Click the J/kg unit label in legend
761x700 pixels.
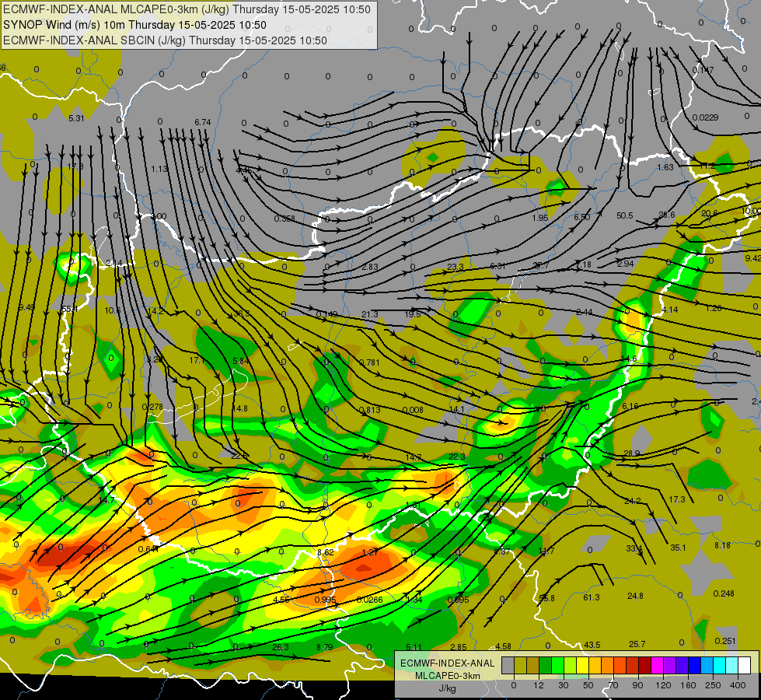(x=447, y=688)
